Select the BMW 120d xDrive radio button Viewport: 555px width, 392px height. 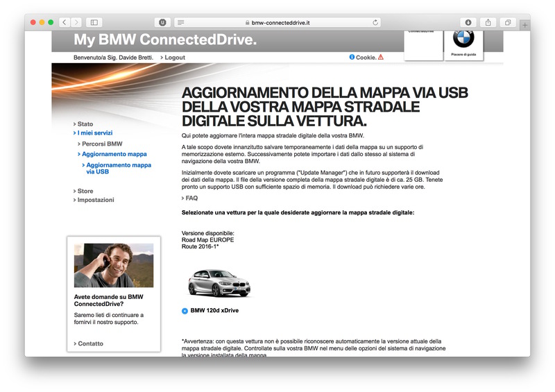coord(185,311)
